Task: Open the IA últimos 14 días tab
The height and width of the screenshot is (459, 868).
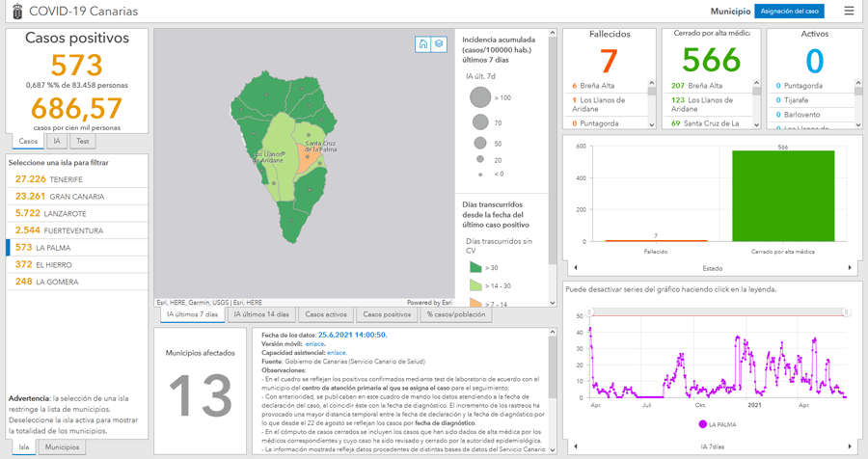Action: 260,314
